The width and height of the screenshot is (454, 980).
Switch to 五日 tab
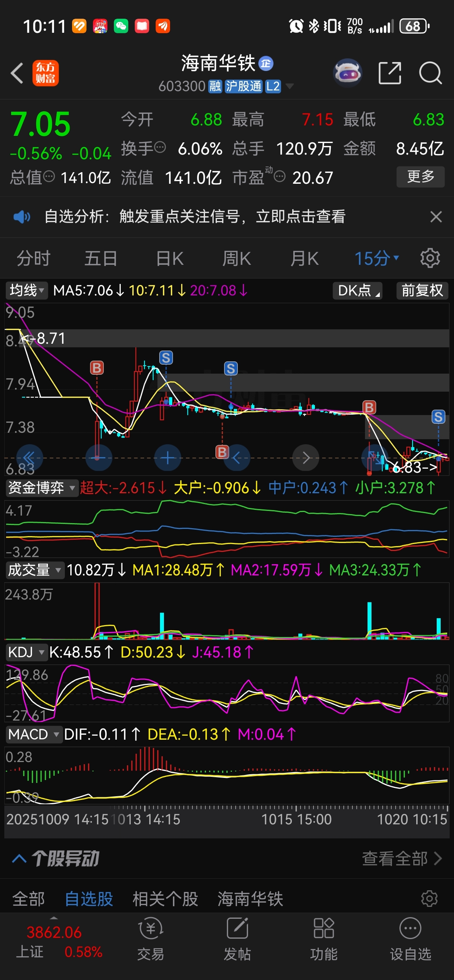pos(101,258)
